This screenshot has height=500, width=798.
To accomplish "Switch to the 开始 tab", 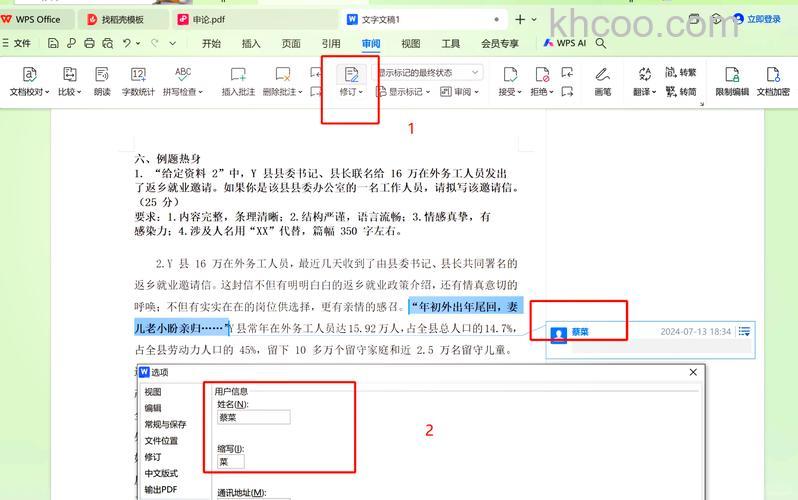I will tap(211, 43).
